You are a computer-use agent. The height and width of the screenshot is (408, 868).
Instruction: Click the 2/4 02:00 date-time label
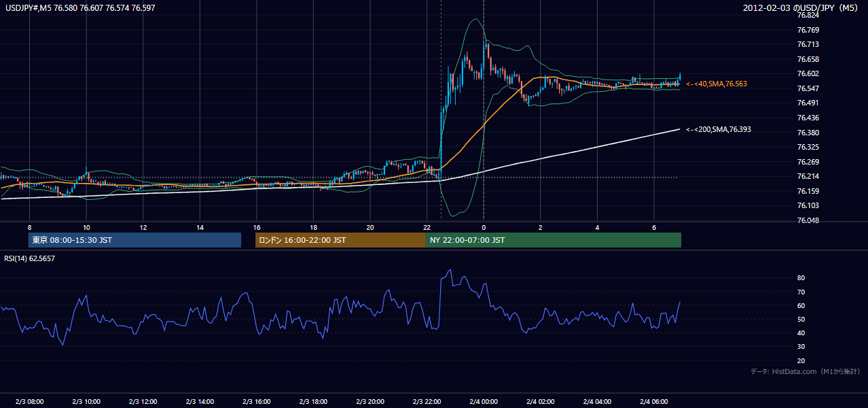[540, 401]
